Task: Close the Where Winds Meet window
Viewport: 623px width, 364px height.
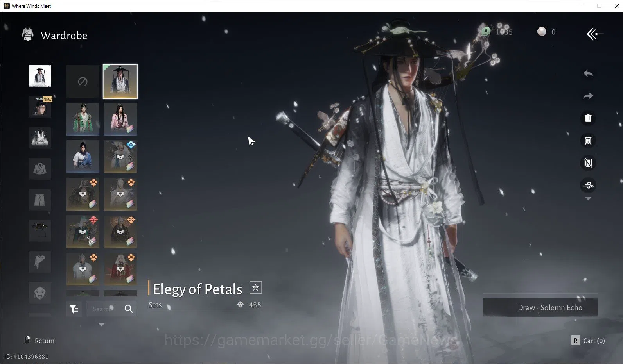Action: (617, 6)
